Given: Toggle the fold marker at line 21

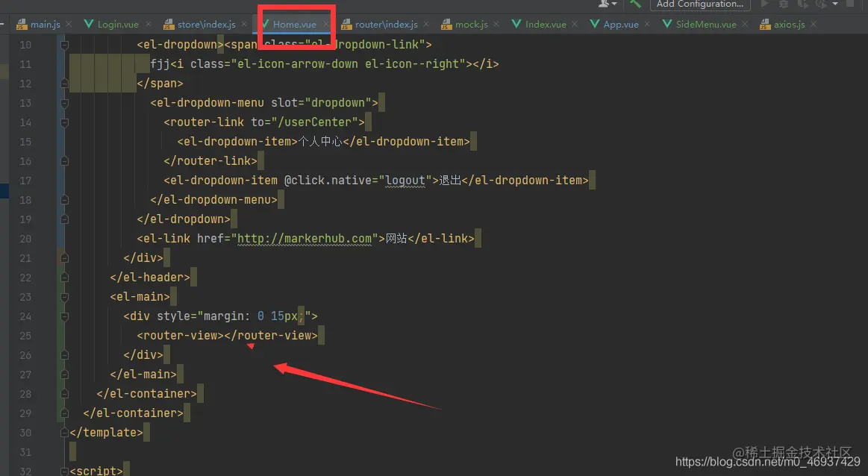Looking at the screenshot, I should (x=64, y=258).
